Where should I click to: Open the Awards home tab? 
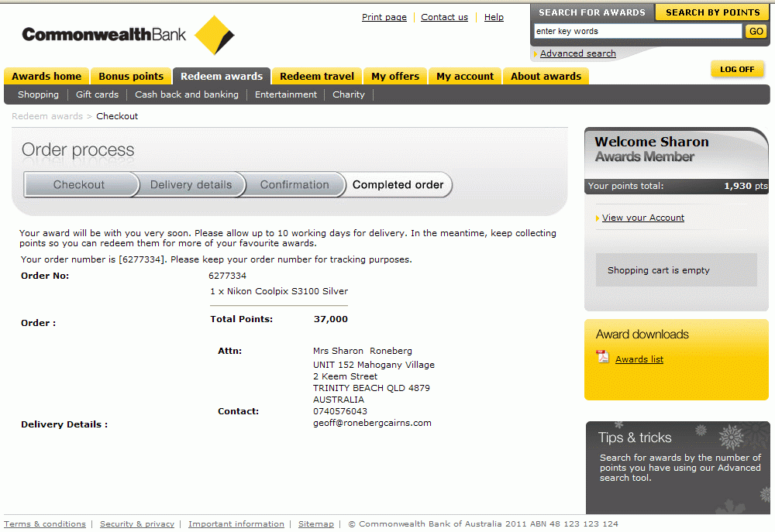point(46,76)
